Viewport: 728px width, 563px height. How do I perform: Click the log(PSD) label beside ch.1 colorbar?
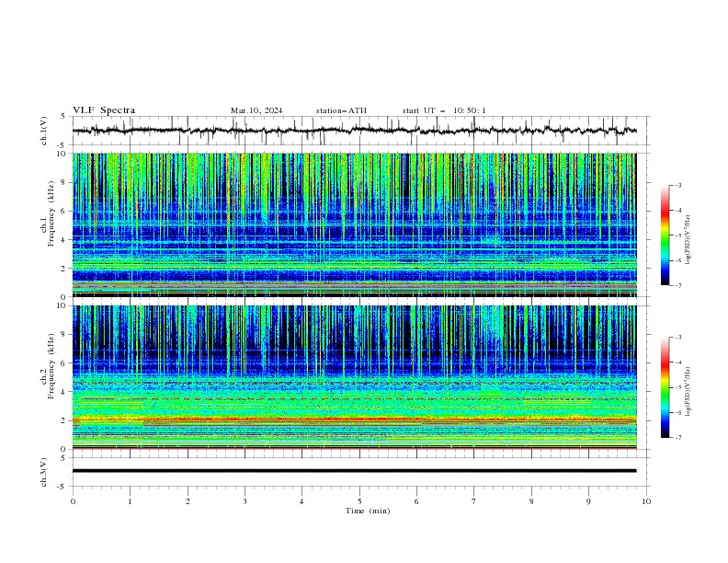[x=688, y=239]
